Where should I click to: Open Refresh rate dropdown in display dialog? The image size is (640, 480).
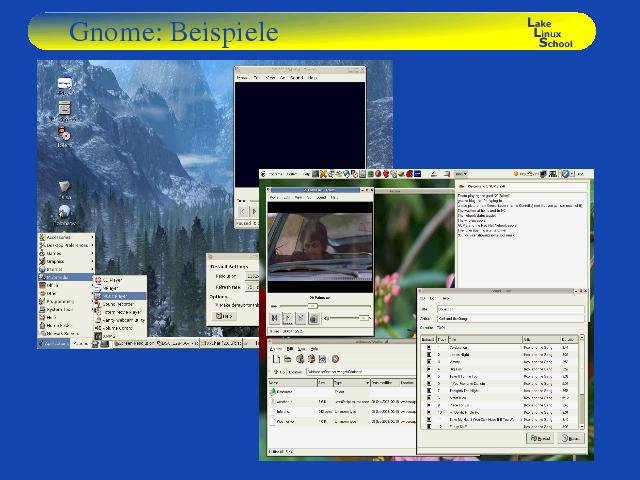252,287
